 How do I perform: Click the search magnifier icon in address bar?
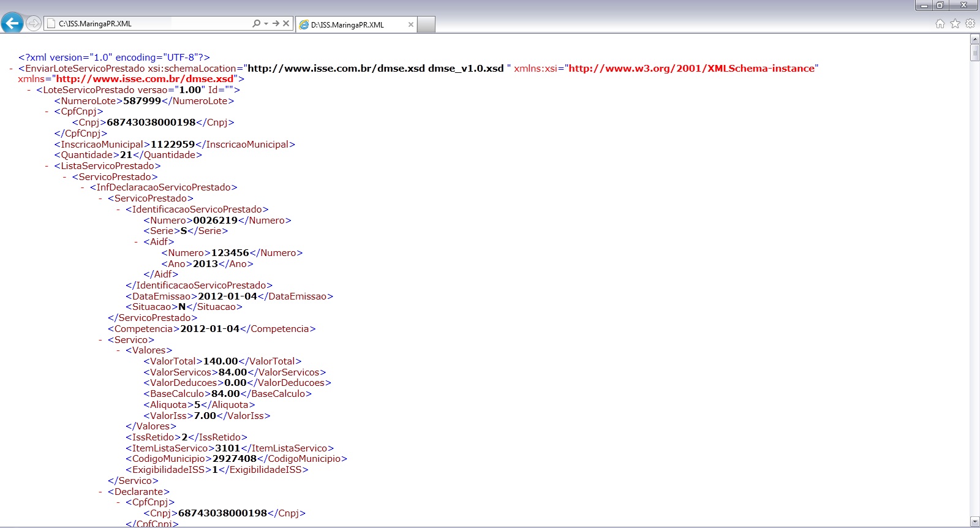[x=256, y=23]
